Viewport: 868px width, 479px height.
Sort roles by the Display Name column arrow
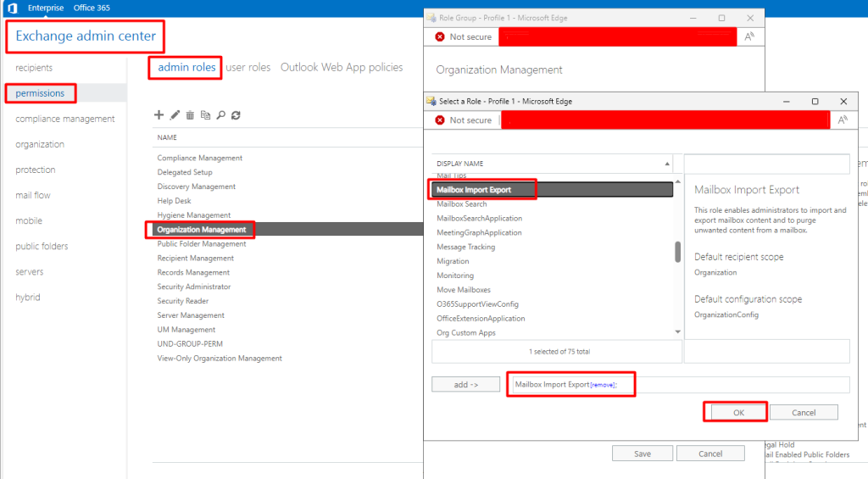[667, 164]
